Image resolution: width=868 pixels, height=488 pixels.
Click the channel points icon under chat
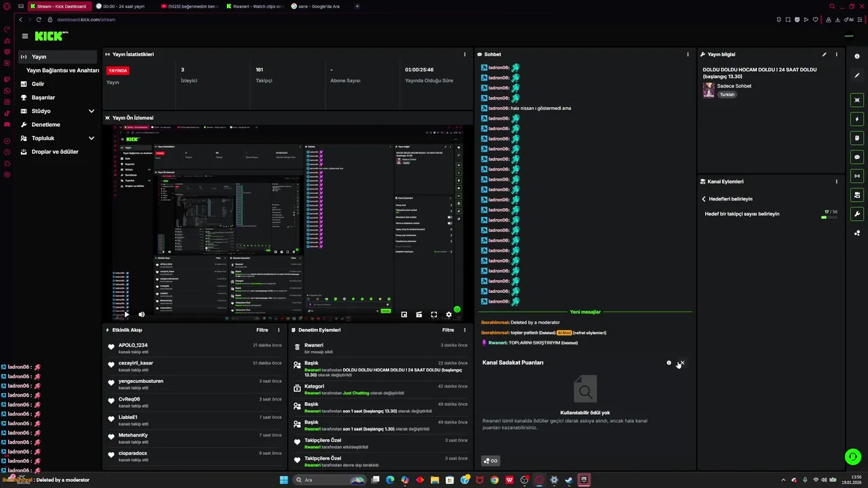[490, 461]
